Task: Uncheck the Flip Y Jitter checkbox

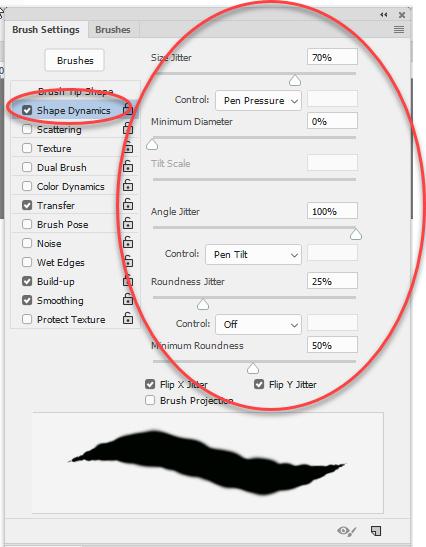Action: tap(259, 384)
